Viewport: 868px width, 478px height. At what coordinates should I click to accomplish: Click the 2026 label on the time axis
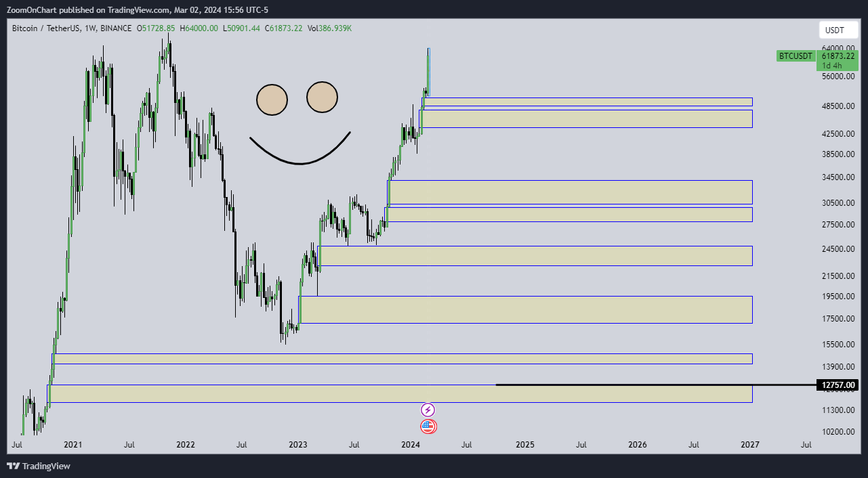(x=637, y=445)
